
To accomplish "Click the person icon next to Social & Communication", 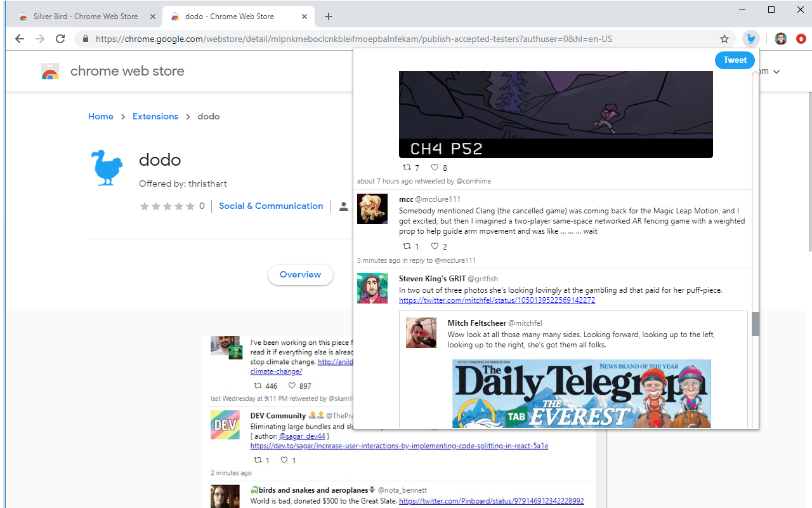I will pos(343,206).
